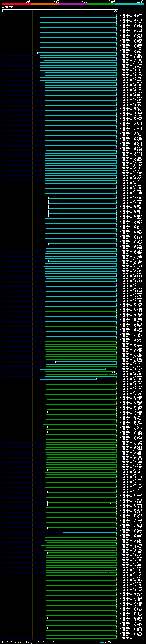Select label UniRef100_P62409
This screenshot has height=644, width=146.
(131, 583)
